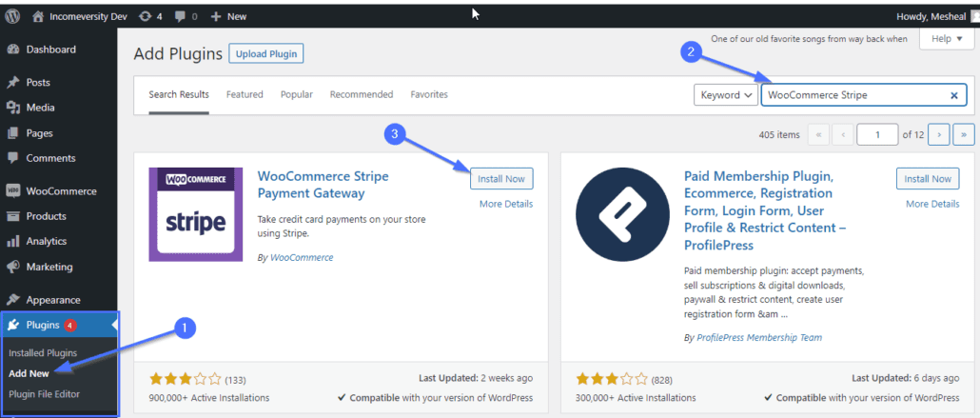Viewport: 980px width, 418px height.
Task: Install ProfilePress plugin now
Action: 928,179
